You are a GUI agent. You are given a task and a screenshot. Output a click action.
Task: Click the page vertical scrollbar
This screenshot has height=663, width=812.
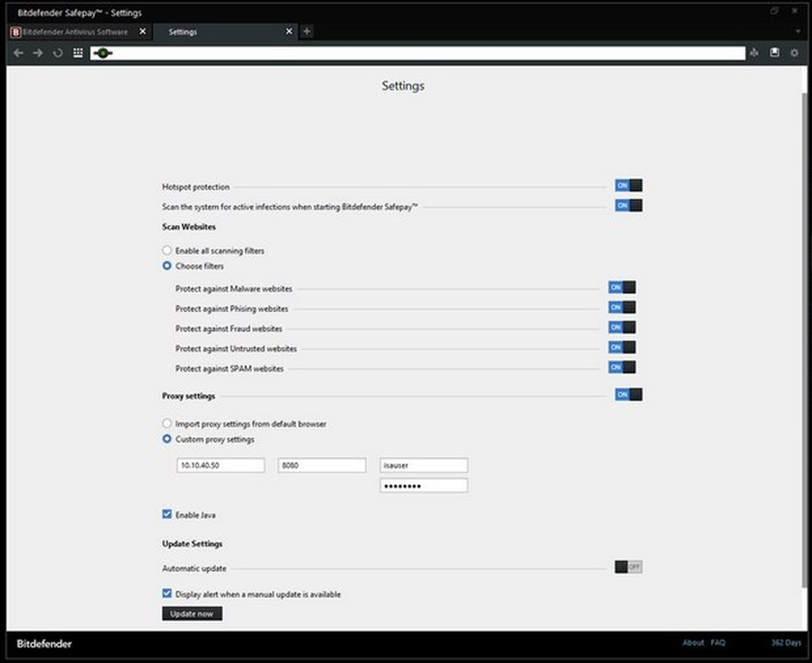[x=804, y=340]
